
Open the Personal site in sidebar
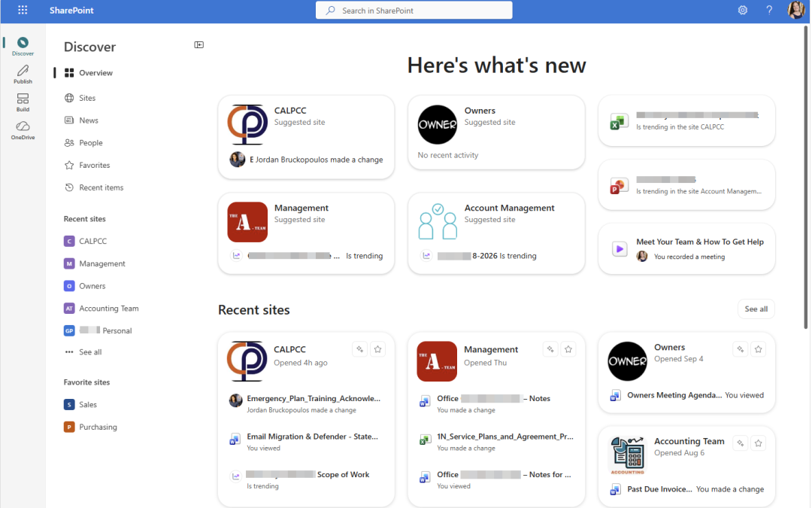97,330
